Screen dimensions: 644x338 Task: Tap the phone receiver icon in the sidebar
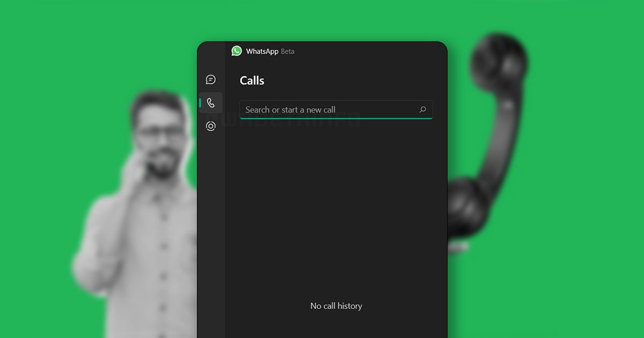coord(210,102)
